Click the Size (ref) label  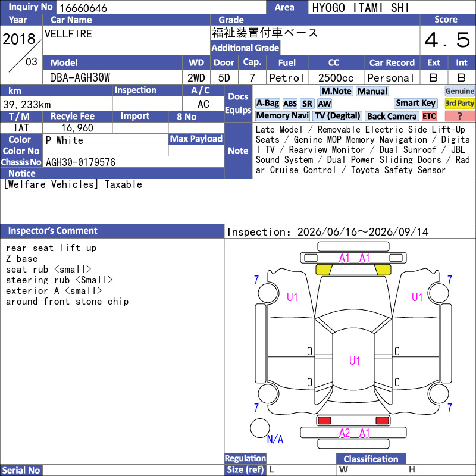click(245, 469)
